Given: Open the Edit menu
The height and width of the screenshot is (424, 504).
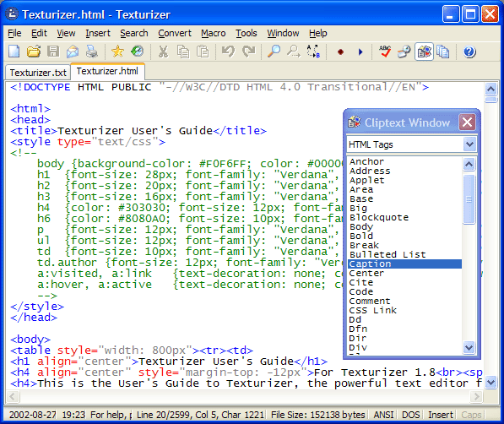Looking at the screenshot, I should [39, 33].
